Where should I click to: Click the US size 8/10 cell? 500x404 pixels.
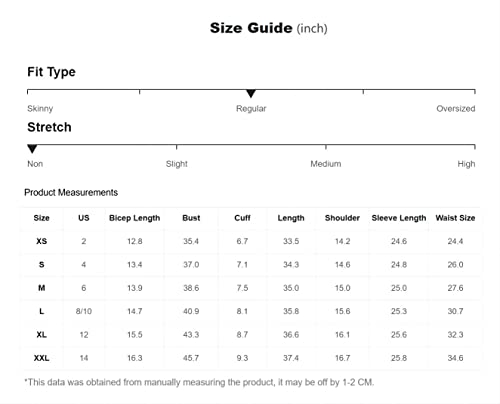click(84, 311)
